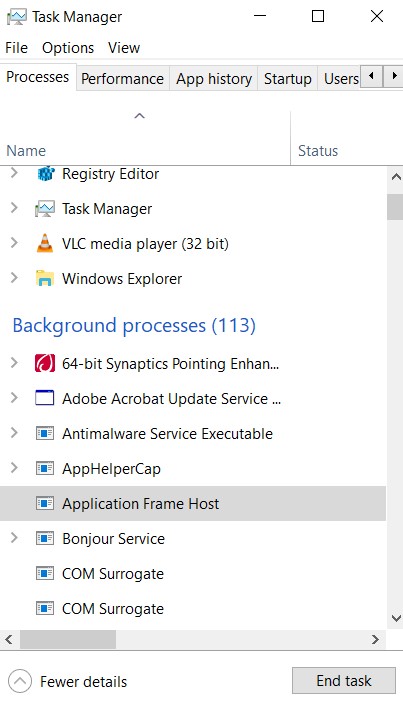Click the End task button
The image size is (403, 707).
[344, 680]
